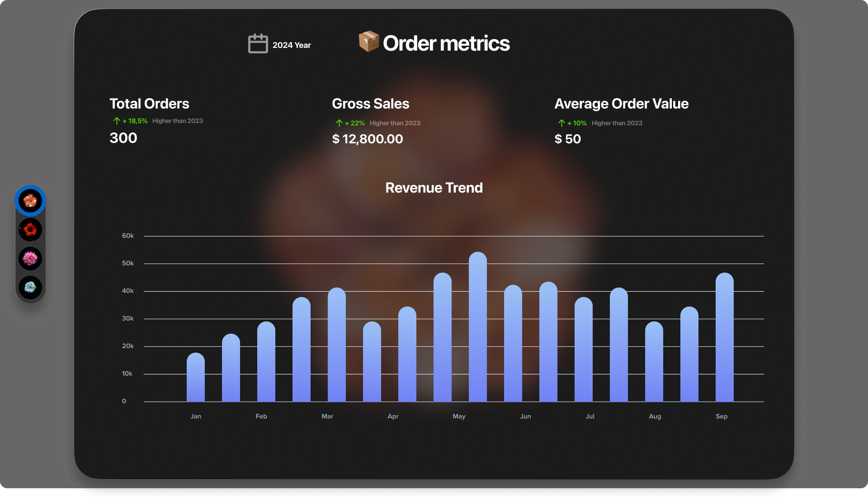Click the Order metrics heading

(x=446, y=43)
